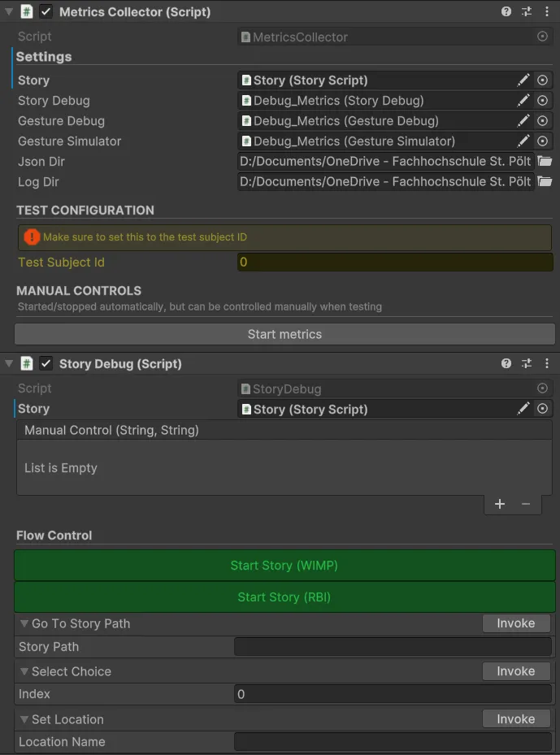Click the Log Dir path field
560x755 pixels.
click(x=386, y=181)
